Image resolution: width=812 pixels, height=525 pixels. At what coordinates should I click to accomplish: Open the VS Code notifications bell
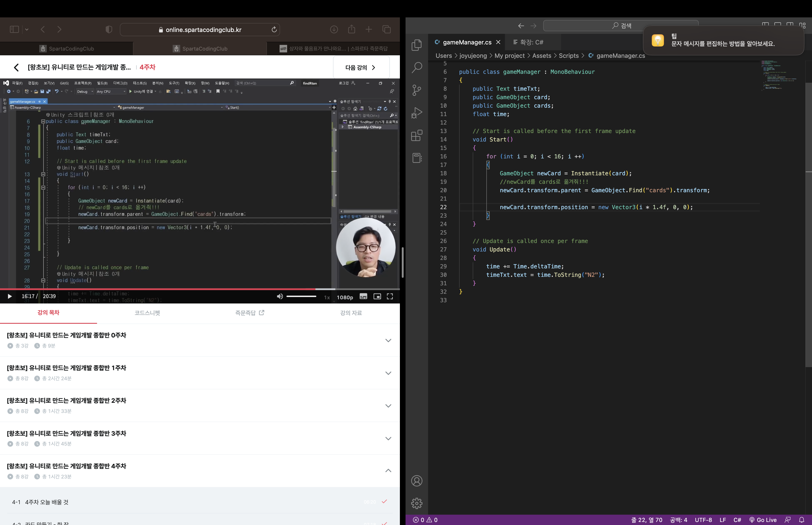801,520
